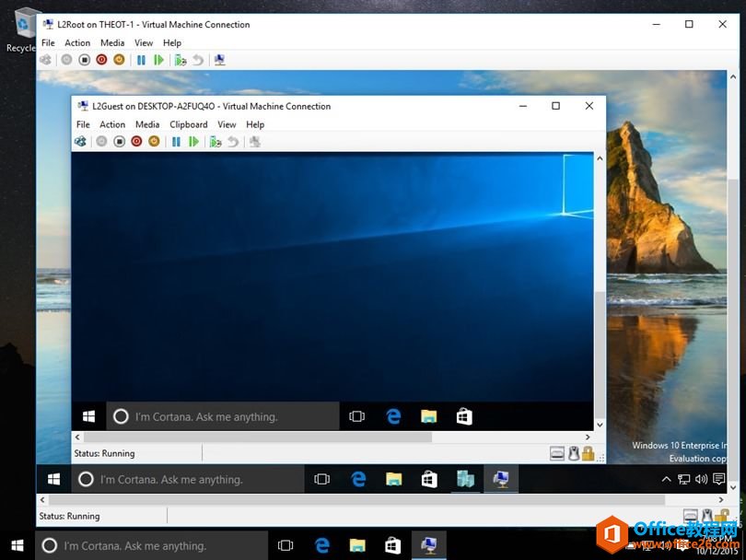Image resolution: width=746 pixels, height=560 pixels.
Task: Open host Start menu
Action: coord(17,545)
